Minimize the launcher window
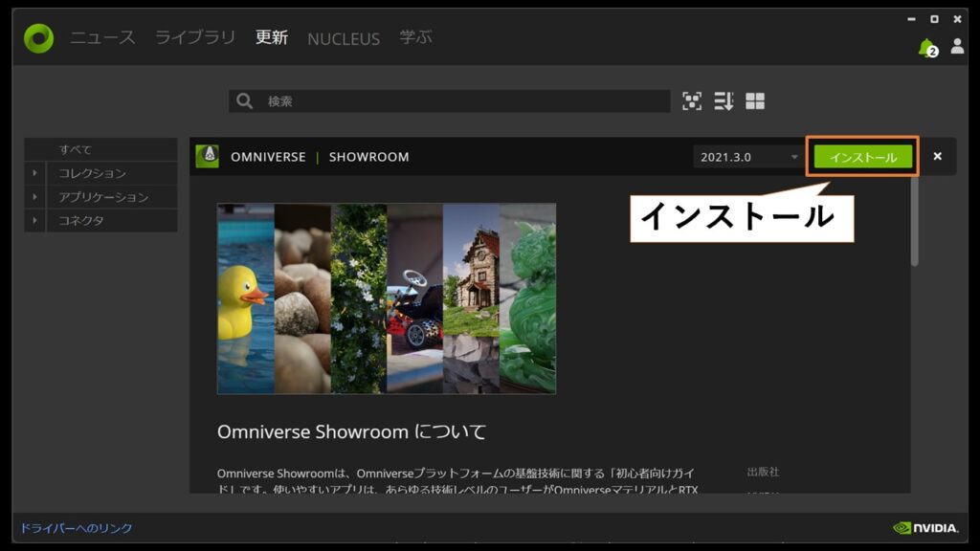Image resolution: width=980 pixels, height=551 pixels. pos(911,19)
